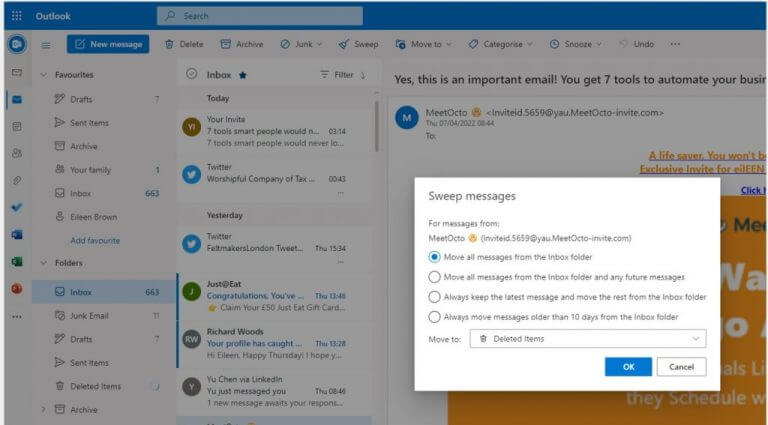768x425 pixels.
Task: Toggle the Inbox favourite star
Action: (242, 75)
